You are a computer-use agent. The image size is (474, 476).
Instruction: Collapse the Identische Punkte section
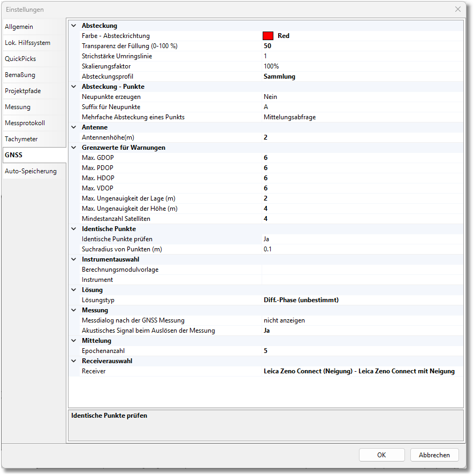(x=74, y=229)
